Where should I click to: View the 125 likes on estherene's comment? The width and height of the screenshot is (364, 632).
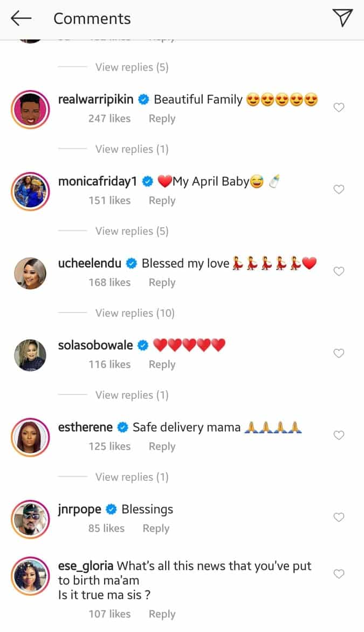tap(109, 446)
